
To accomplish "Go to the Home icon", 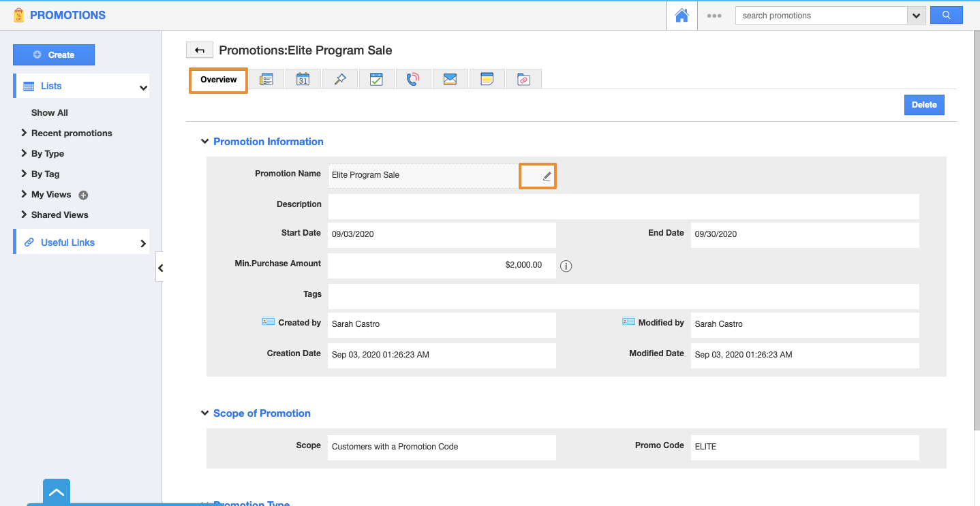I will (682, 16).
